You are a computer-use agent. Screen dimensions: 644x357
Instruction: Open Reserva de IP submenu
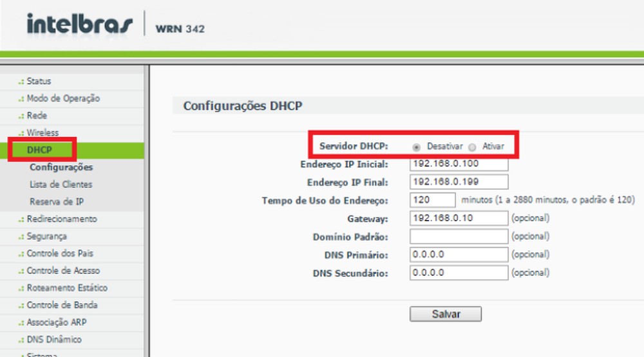point(57,202)
